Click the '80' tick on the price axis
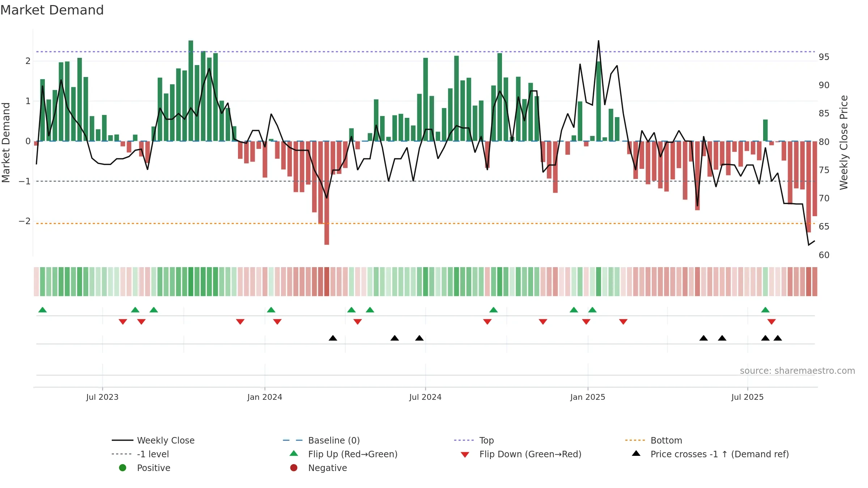This screenshot has width=868, height=488. (824, 142)
